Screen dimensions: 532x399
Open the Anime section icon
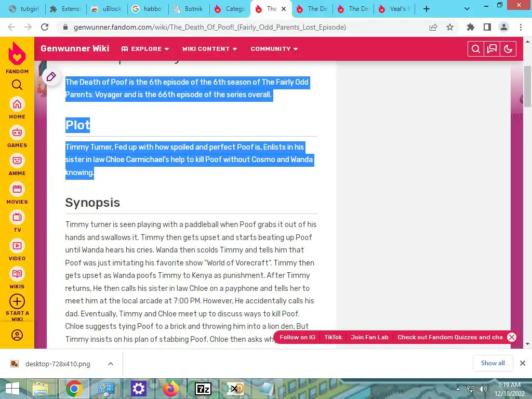pyautogui.click(x=17, y=161)
